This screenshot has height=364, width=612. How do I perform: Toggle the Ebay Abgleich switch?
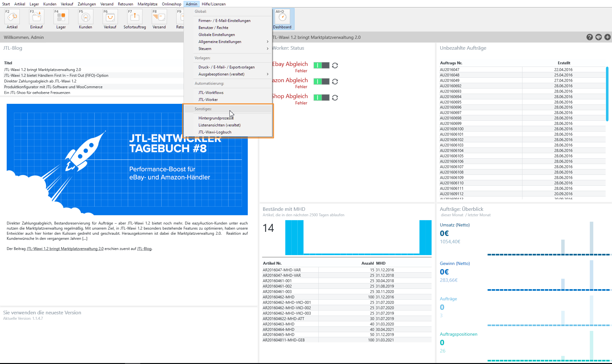[321, 65]
